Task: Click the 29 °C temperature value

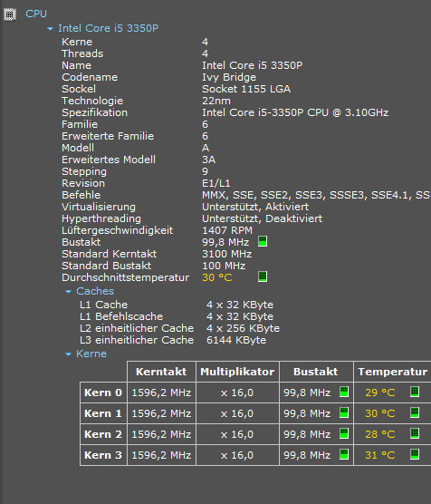Action: tap(380, 393)
